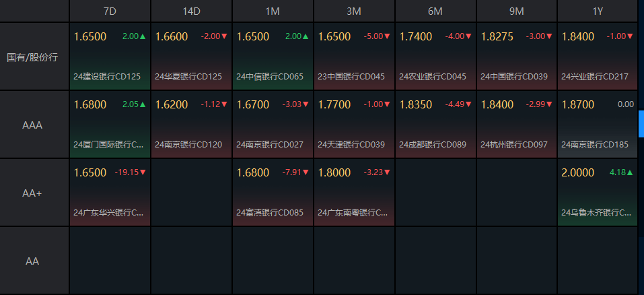
Task: Select the AA+ rating row header
Action: click(33, 193)
